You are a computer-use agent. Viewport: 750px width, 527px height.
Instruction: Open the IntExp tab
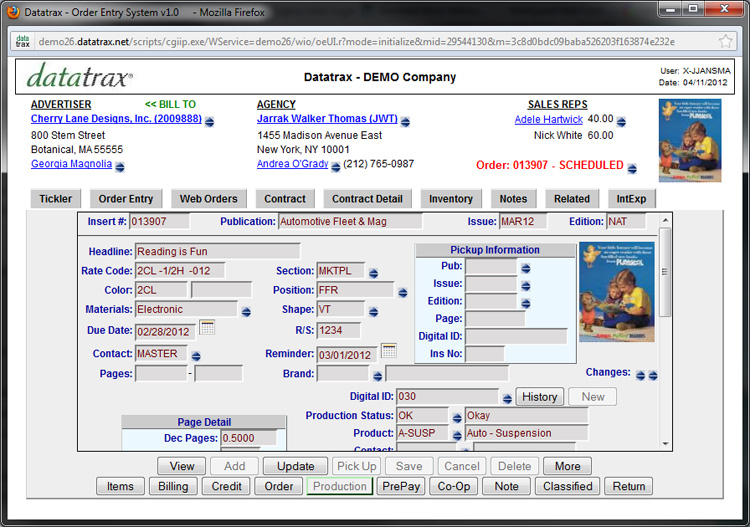point(631,199)
